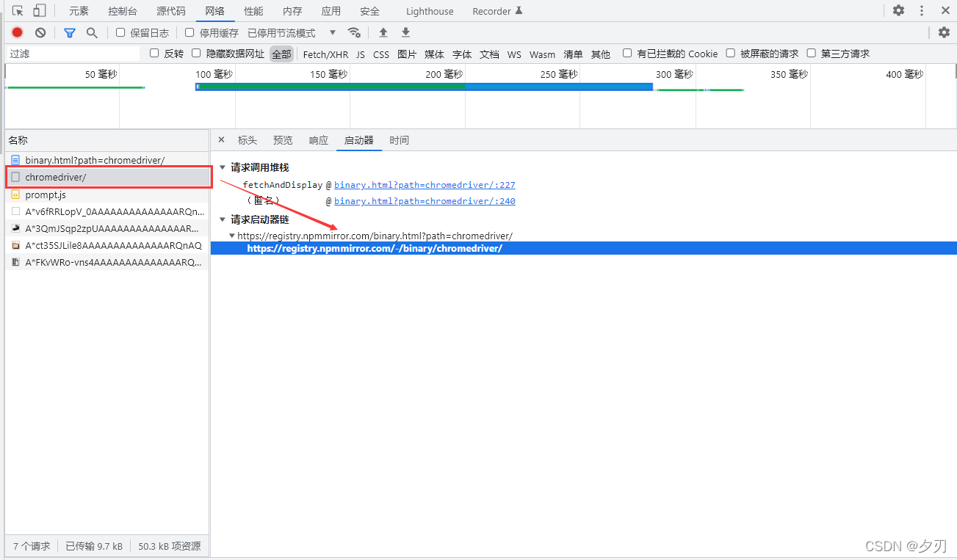Image resolution: width=957 pixels, height=560 pixels.
Task: Click the script icon beside prompt.js
Action: [15, 195]
